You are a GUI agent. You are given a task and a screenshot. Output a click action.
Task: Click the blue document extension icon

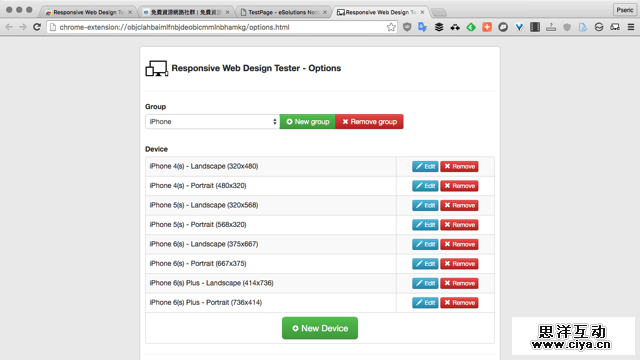[x=583, y=27]
